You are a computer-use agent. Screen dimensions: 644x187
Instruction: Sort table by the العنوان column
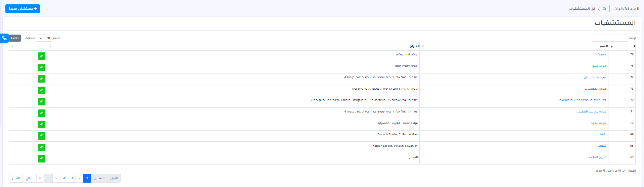pos(414,46)
